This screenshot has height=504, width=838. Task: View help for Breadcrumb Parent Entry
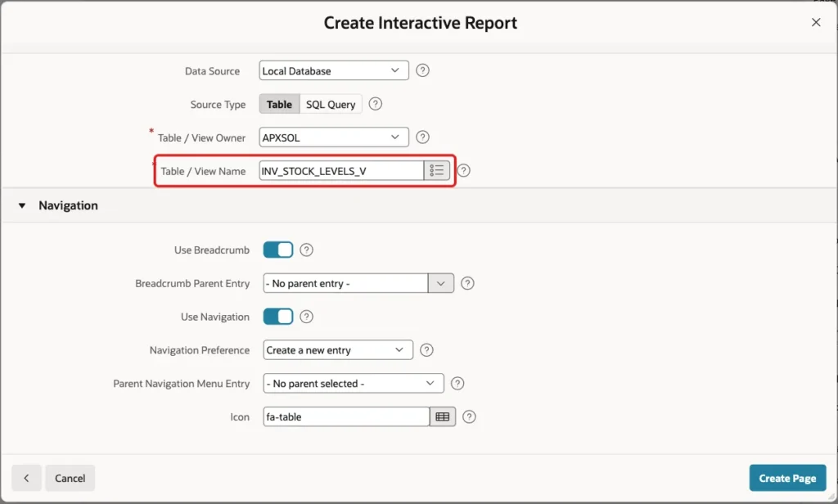click(467, 283)
